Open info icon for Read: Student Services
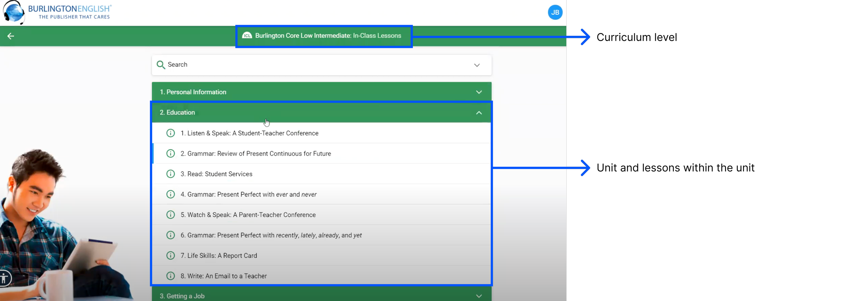This screenshot has height=301, width=868. tap(170, 174)
